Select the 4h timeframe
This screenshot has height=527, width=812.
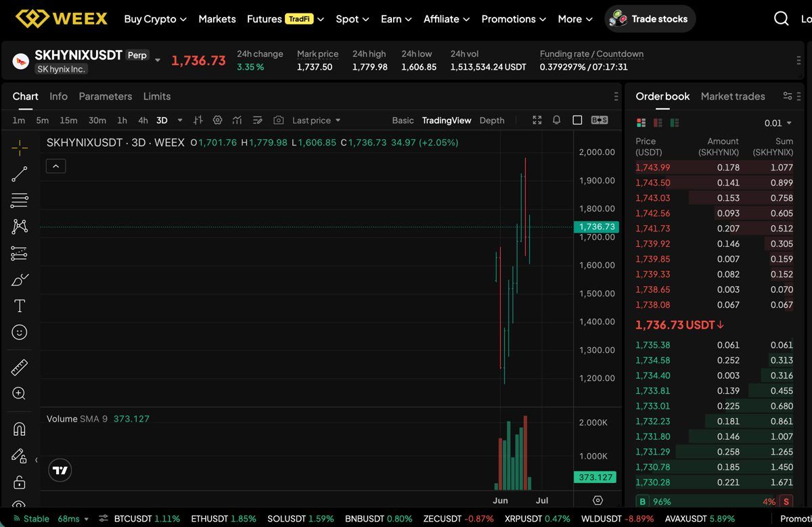point(143,120)
